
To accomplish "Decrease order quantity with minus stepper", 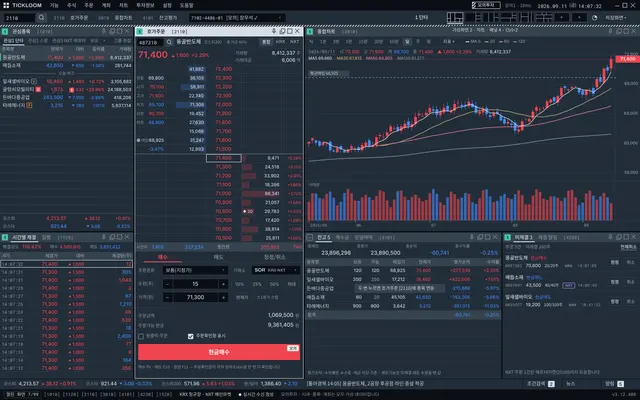I will tap(167, 284).
